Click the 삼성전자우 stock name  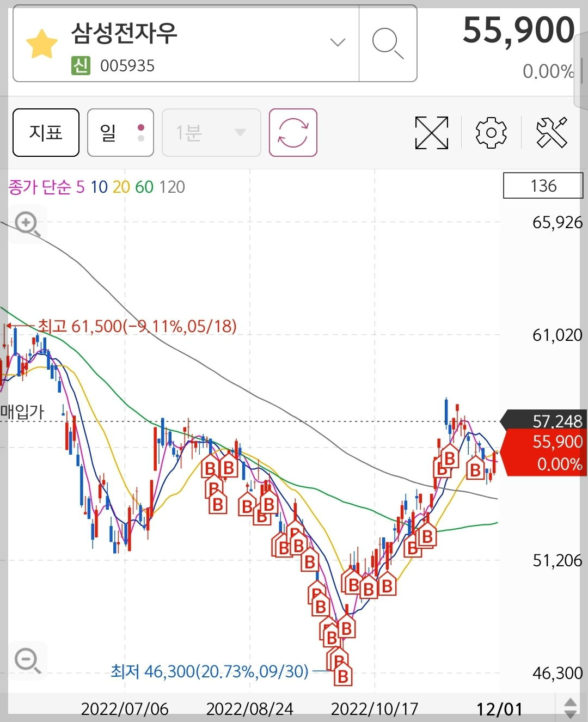point(125,34)
